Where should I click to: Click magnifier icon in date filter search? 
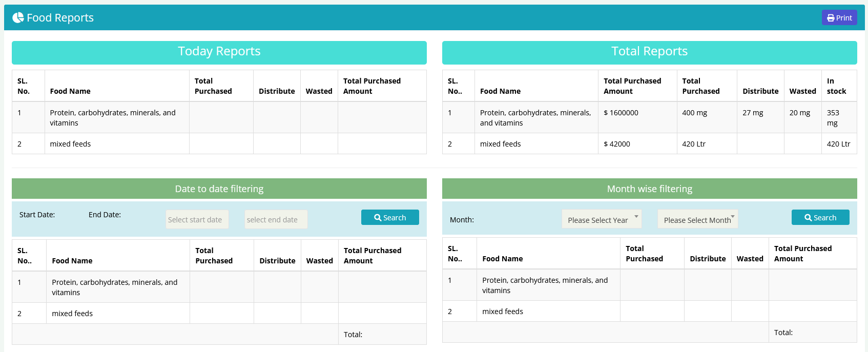(378, 218)
